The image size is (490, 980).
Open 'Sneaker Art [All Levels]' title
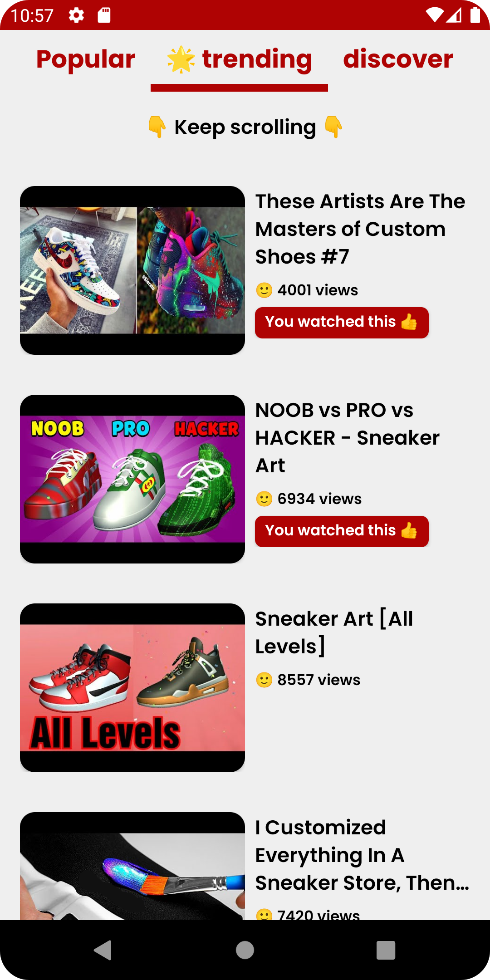(x=334, y=632)
